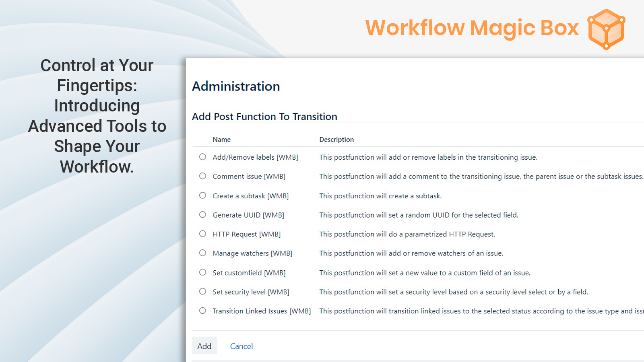Screen dimensions: 644x362
Task: Click the 'Manage watchers [WMB]' name text
Action: (252, 253)
